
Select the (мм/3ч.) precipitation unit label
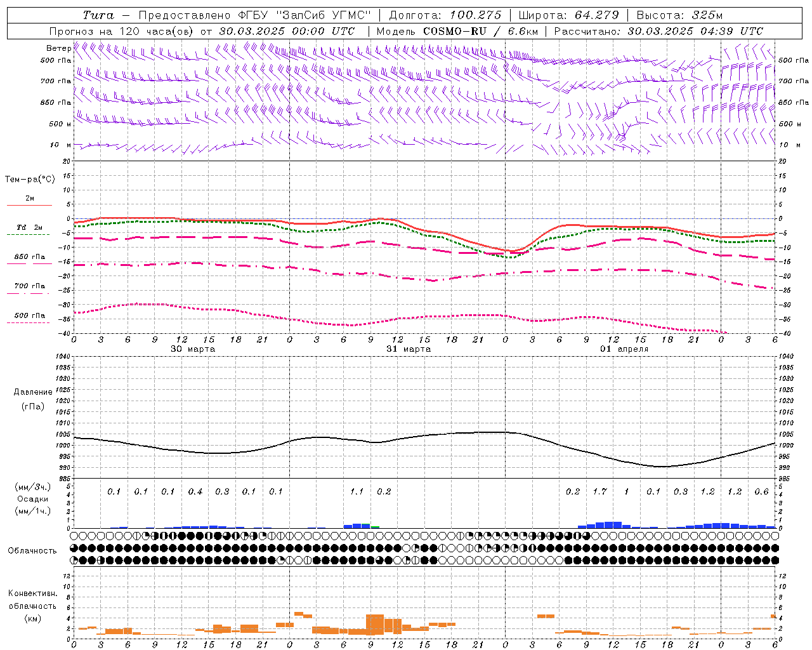[33, 487]
